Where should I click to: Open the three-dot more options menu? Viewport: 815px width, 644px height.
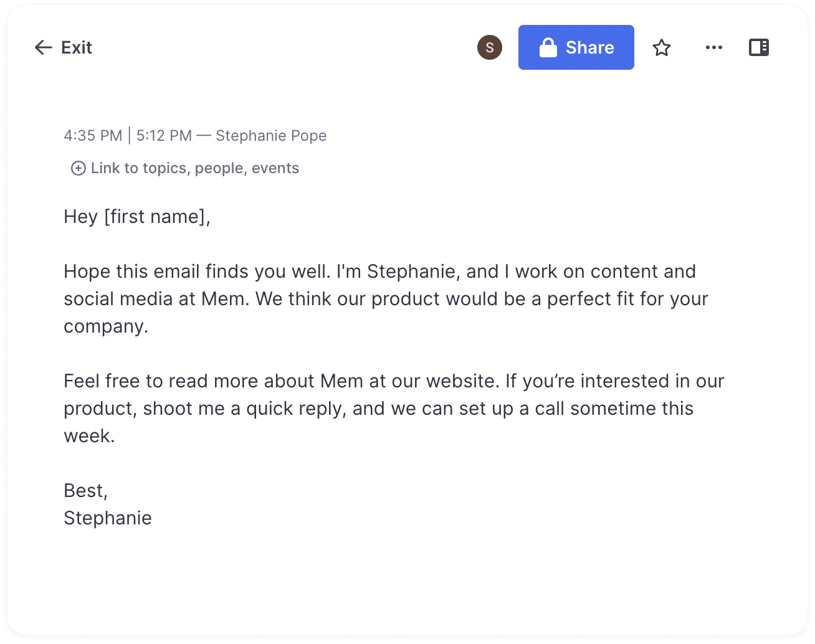pos(714,47)
